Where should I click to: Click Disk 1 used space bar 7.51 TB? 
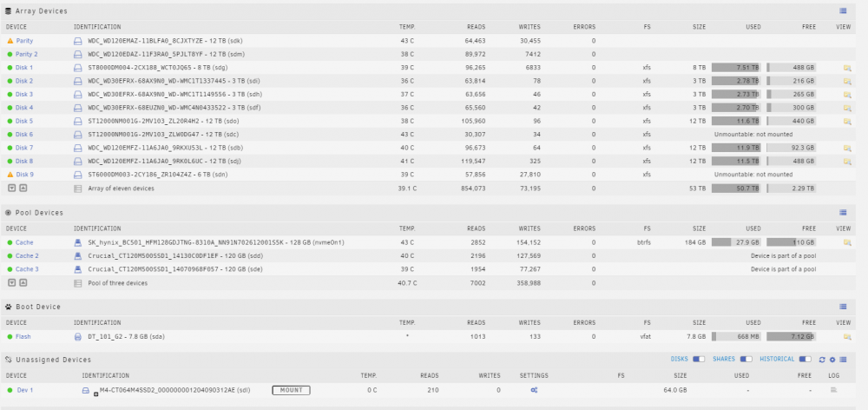pos(736,68)
